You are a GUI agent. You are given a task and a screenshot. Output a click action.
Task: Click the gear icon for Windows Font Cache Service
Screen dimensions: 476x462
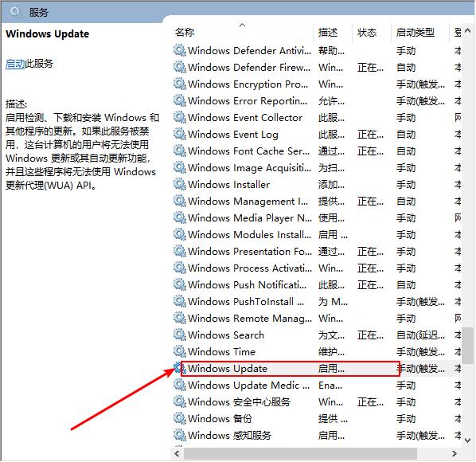point(180,151)
